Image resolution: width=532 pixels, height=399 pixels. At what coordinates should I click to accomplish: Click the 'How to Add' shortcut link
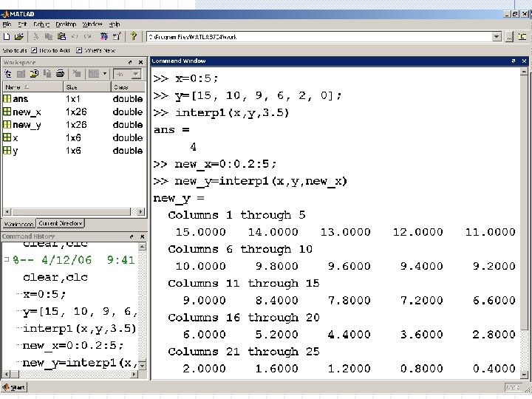[51, 50]
